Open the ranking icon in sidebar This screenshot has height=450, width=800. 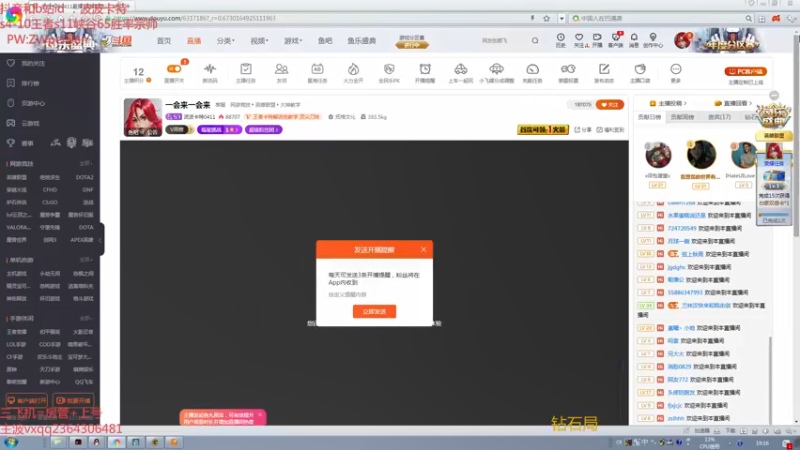click(x=11, y=83)
